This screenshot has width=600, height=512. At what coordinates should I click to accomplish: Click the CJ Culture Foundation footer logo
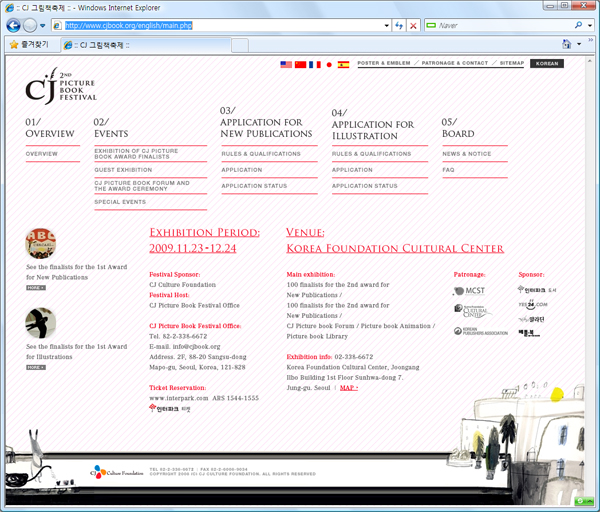click(x=117, y=473)
